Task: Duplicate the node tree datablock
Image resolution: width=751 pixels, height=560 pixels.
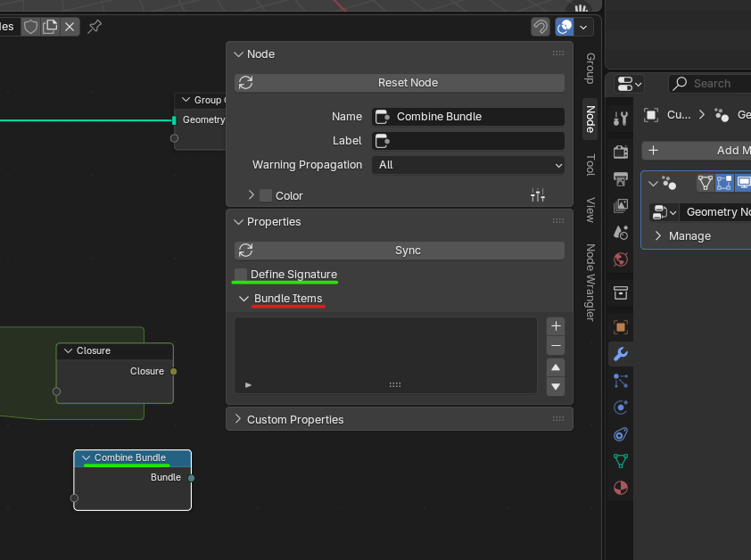Action: click(50, 27)
